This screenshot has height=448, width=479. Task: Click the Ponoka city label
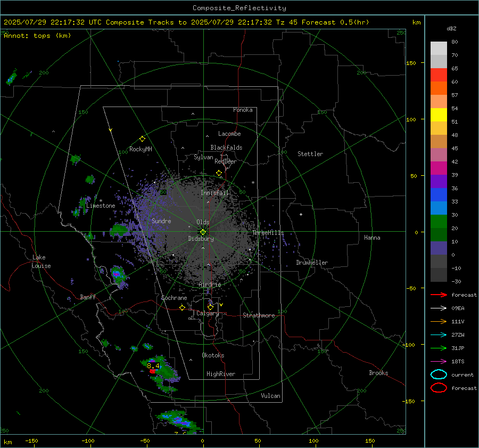[243, 110]
